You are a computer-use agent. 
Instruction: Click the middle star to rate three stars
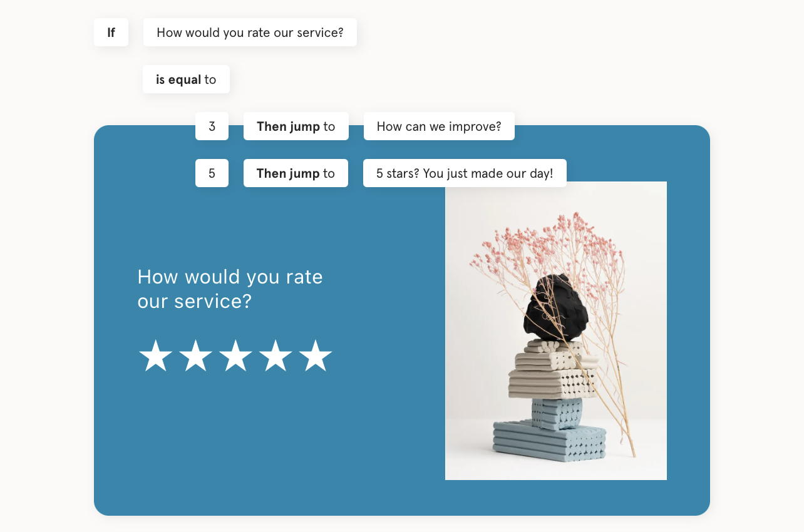(236, 355)
